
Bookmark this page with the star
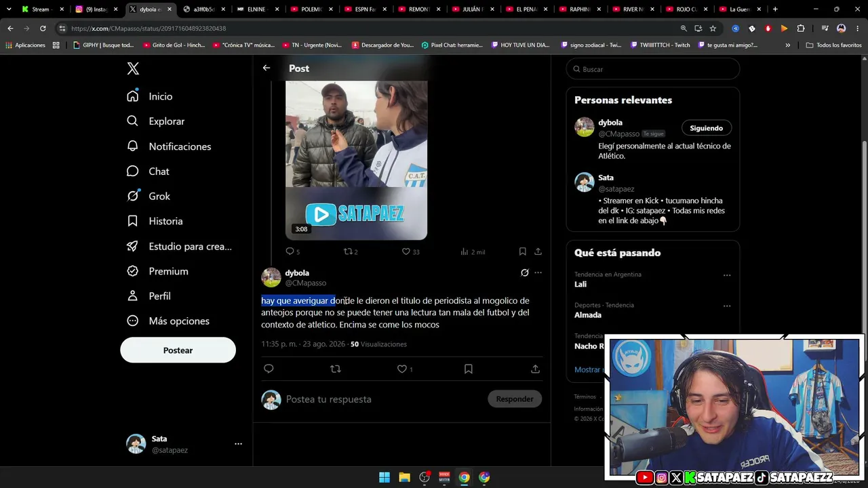pos(713,28)
